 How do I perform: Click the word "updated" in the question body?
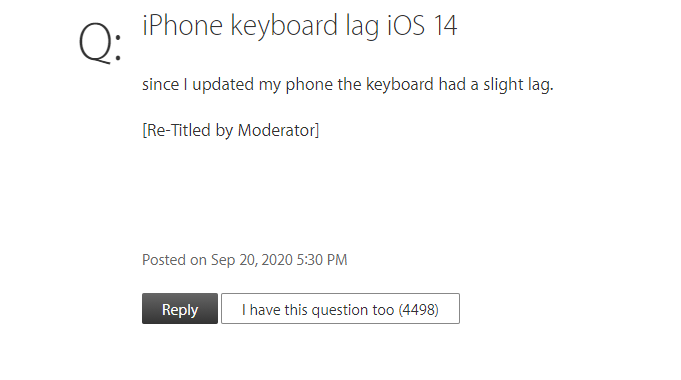coord(223,84)
